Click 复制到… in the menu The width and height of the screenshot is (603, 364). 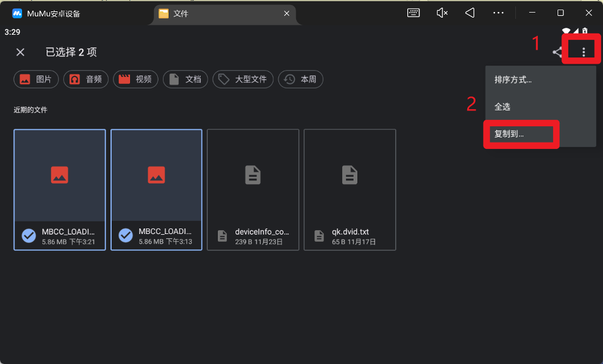(x=520, y=134)
